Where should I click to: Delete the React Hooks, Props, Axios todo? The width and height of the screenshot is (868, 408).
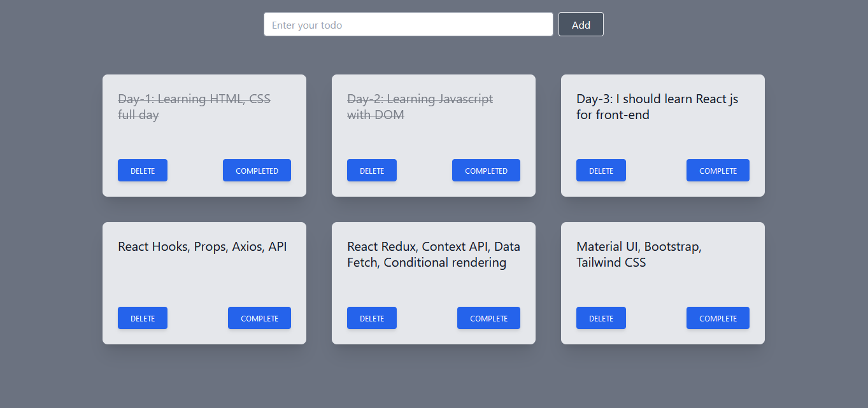coord(143,318)
